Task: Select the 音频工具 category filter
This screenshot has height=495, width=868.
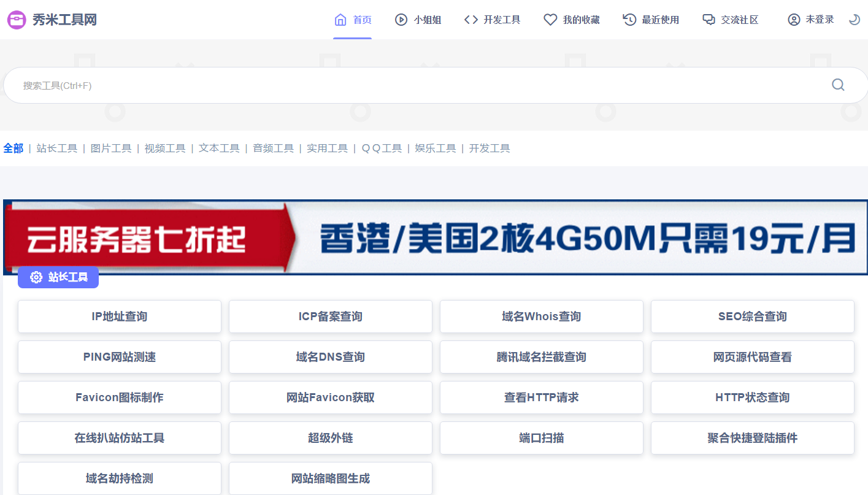Action: [x=274, y=148]
